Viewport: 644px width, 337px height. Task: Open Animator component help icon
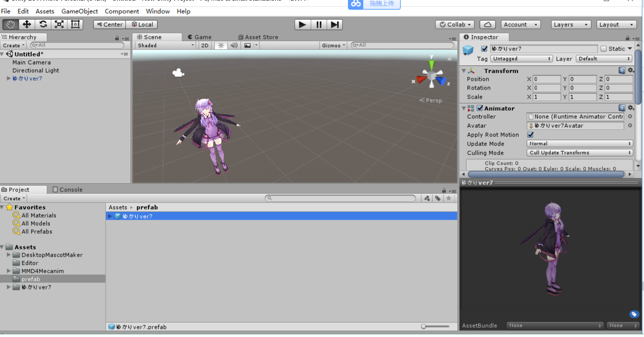[x=622, y=108]
